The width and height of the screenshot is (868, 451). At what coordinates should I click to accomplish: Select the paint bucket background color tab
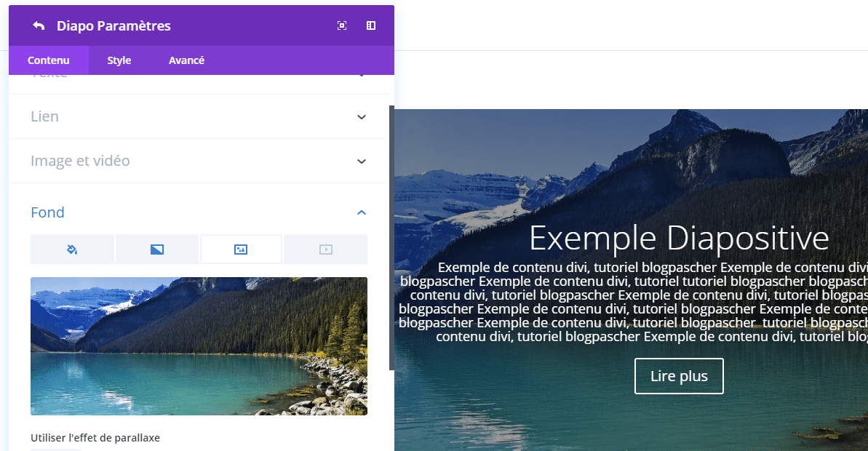tap(72, 250)
